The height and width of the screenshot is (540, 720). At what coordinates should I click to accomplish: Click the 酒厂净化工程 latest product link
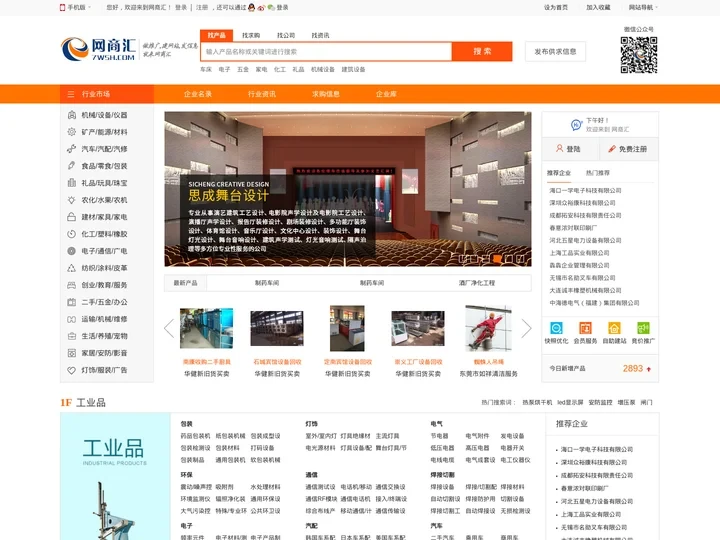click(x=477, y=283)
